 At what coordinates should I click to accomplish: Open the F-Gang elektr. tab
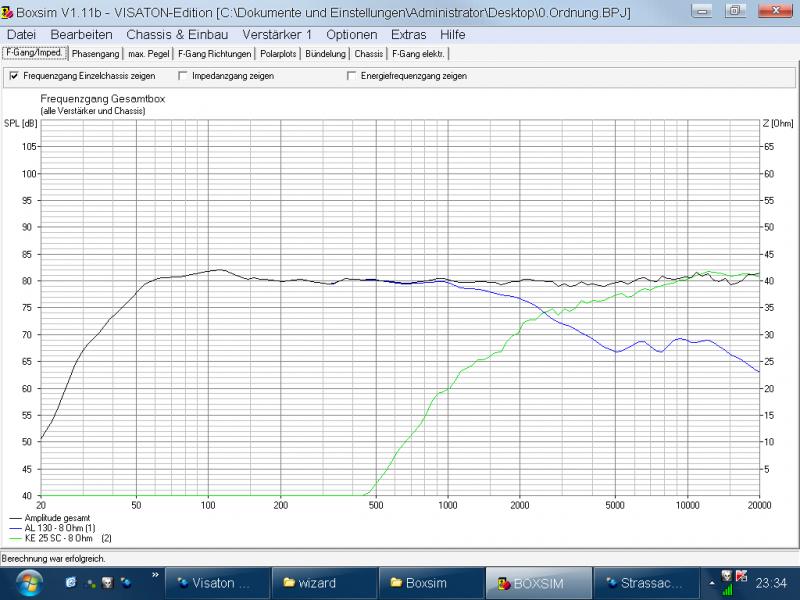418,53
